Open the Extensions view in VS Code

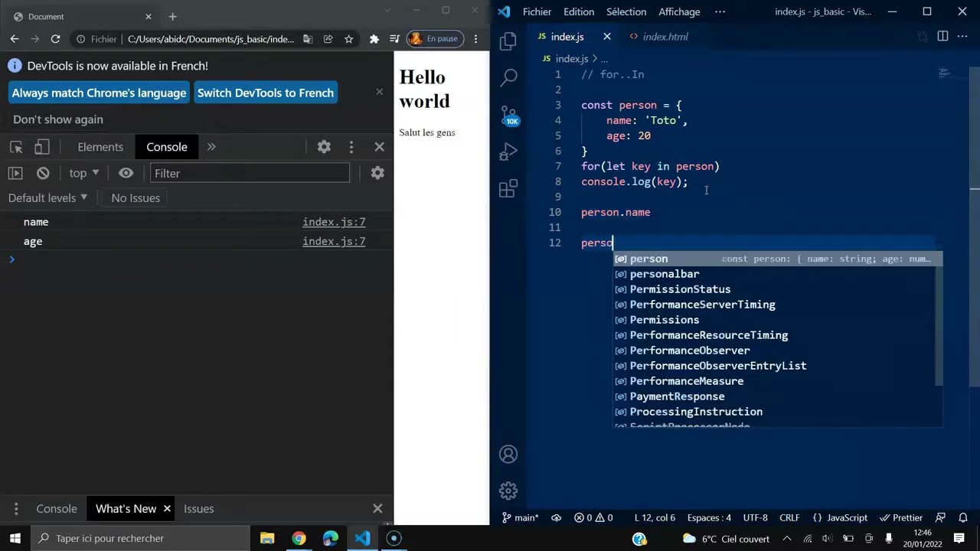tap(508, 188)
